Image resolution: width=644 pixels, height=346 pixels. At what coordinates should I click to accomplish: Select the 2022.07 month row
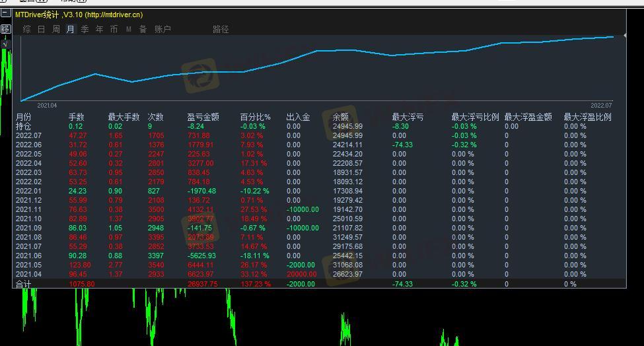tap(28, 135)
